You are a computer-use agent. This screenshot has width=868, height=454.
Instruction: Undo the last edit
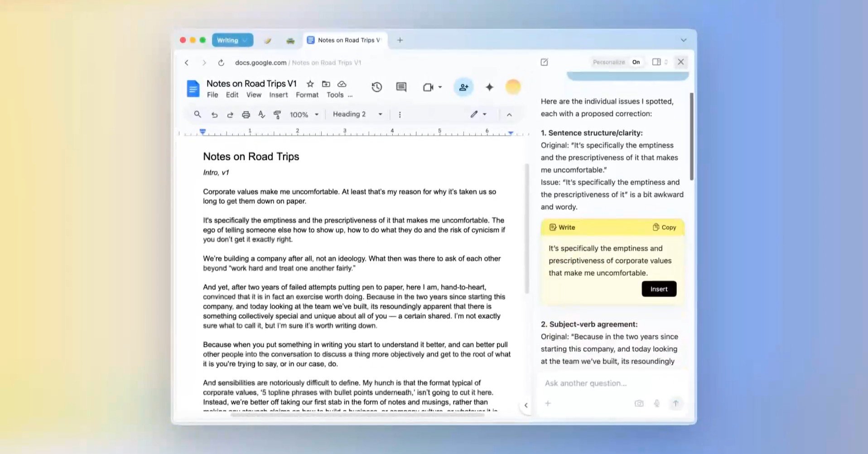[214, 115]
